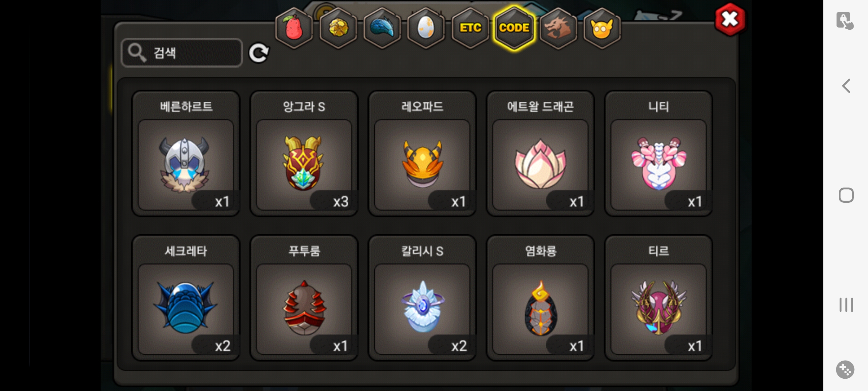Open the yellow cat face category
Screen dimensions: 868x391
pyautogui.click(x=602, y=28)
